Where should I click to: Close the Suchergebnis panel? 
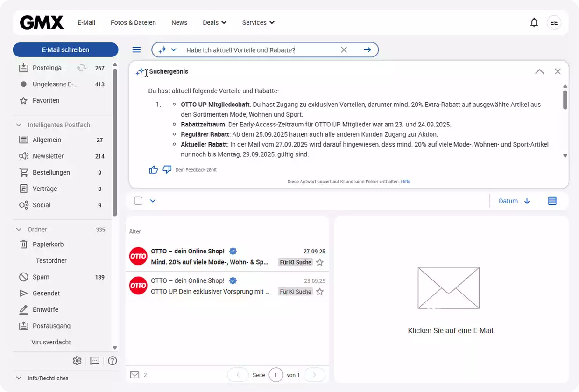[x=558, y=71]
